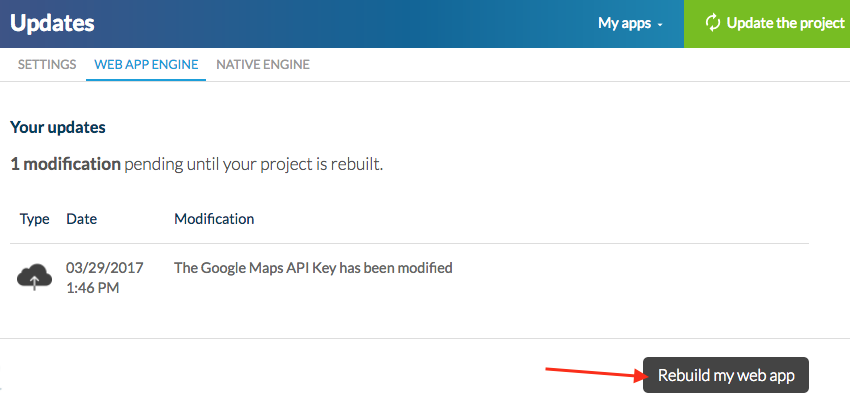Click the Google Maps API Key modification text
This screenshot has width=850, height=400.
[x=313, y=268]
